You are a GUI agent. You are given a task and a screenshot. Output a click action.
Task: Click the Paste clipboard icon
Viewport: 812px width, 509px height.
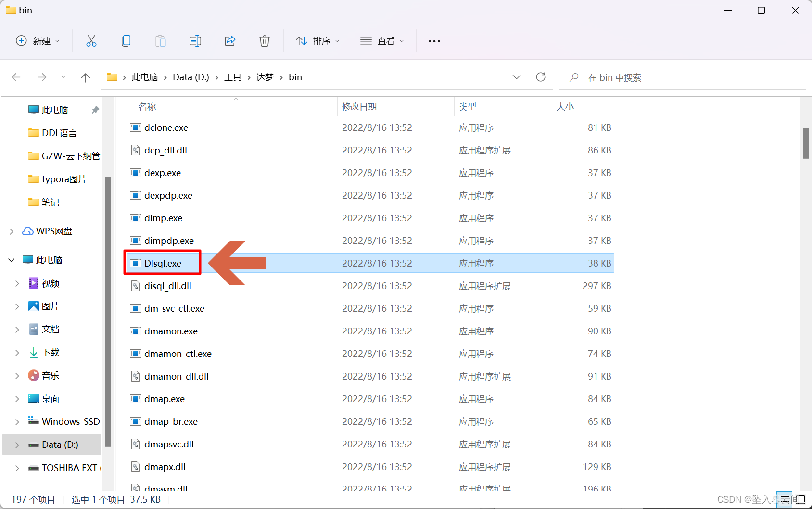pos(161,41)
